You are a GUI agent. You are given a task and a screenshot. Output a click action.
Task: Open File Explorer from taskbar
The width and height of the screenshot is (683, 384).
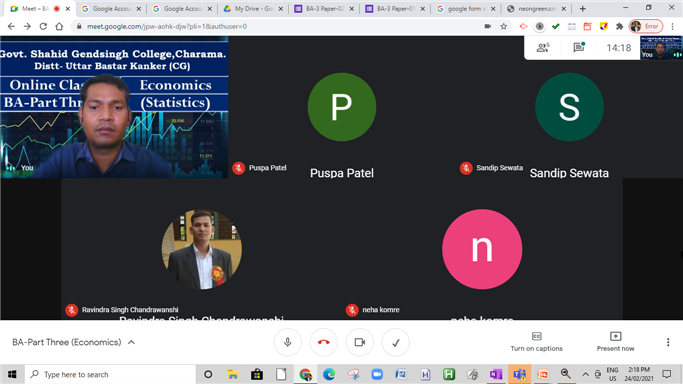(233, 374)
